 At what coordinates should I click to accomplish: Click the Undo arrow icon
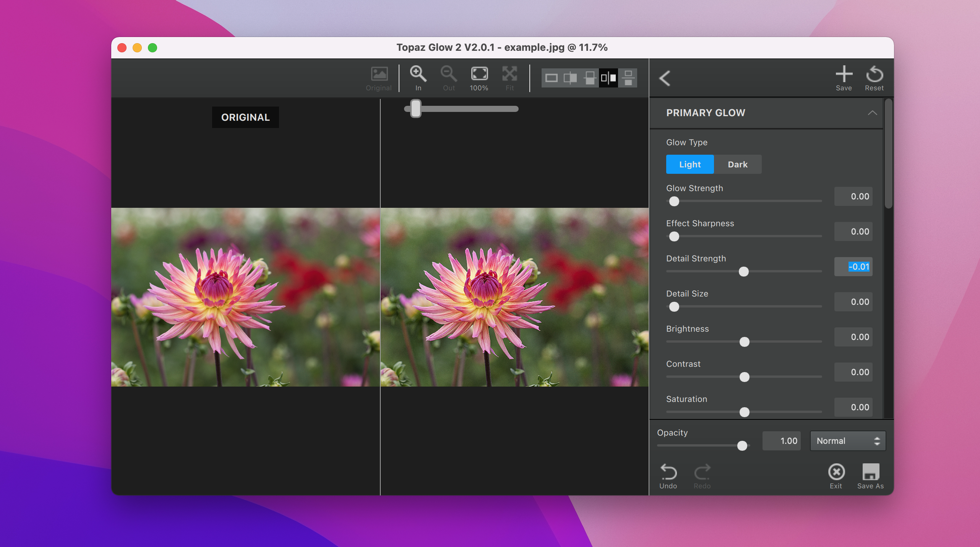point(668,472)
